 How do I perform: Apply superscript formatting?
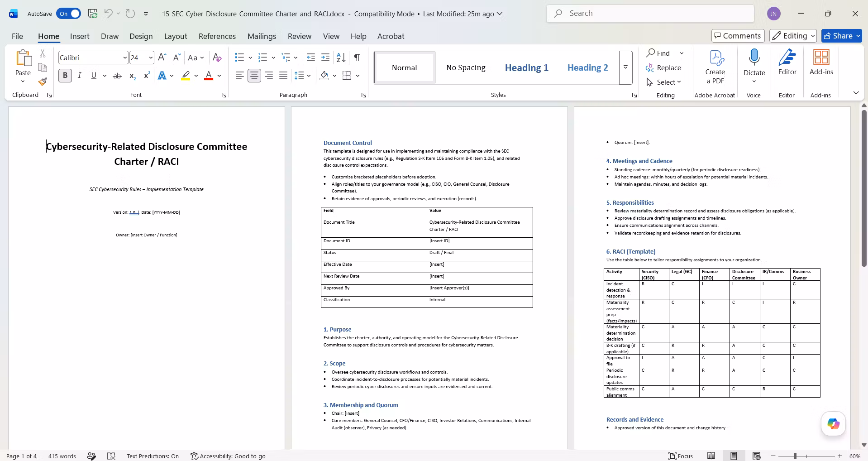pyautogui.click(x=147, y=76)
